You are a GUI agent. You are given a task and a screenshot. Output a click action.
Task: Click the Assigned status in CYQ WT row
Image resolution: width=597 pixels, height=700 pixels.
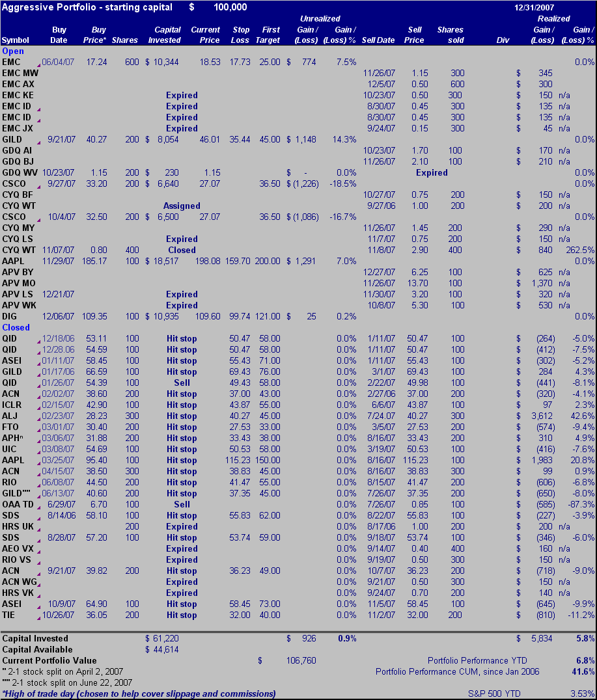pos(182,206)
